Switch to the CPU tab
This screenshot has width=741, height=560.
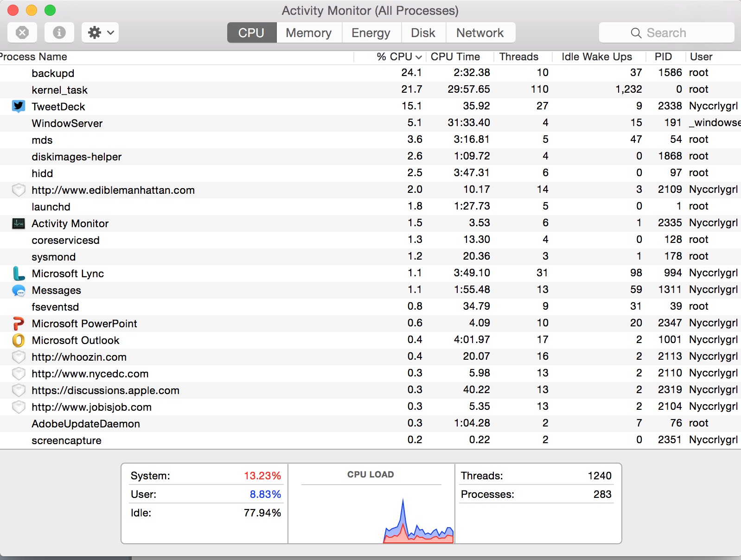click(252, 32)
